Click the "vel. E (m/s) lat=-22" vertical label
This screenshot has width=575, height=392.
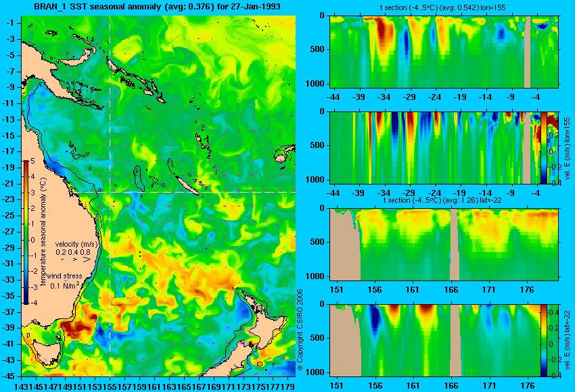tap(568, 341)
